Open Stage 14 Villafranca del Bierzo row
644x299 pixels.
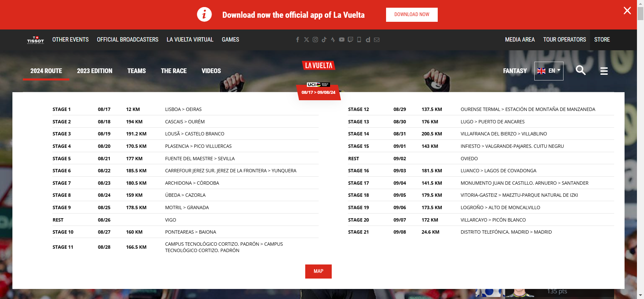click(x=481, y=134)
